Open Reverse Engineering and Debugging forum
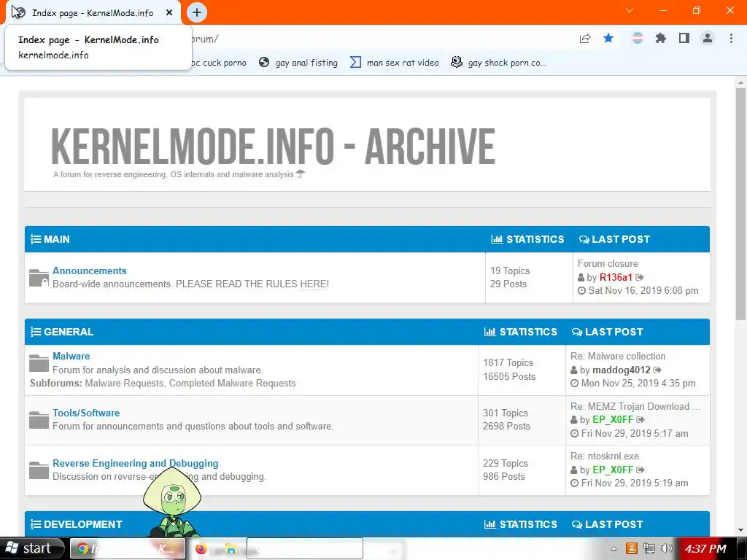The image size is (747, 560). [135, 463]
